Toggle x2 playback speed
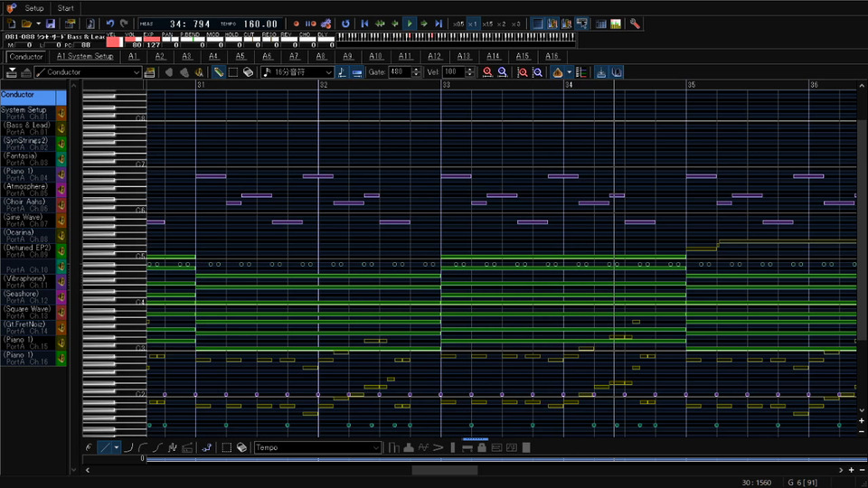Screen dimensions: 868x488 (502, 23)
